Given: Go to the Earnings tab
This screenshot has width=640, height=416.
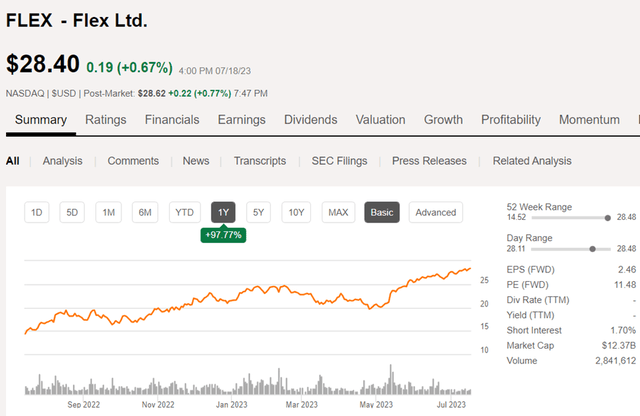Looking at the screenshot, I should 242,120.
